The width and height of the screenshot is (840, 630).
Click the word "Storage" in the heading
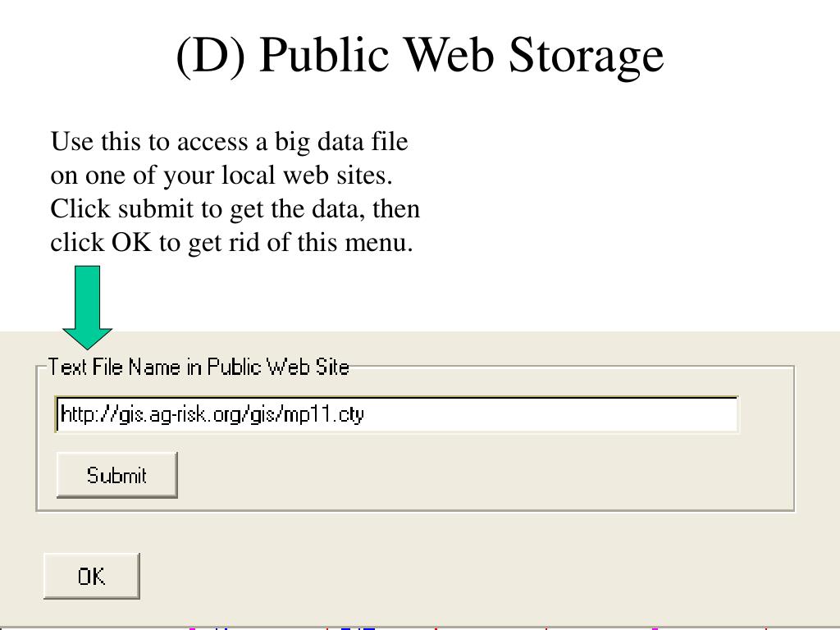(x=586, y=56)
